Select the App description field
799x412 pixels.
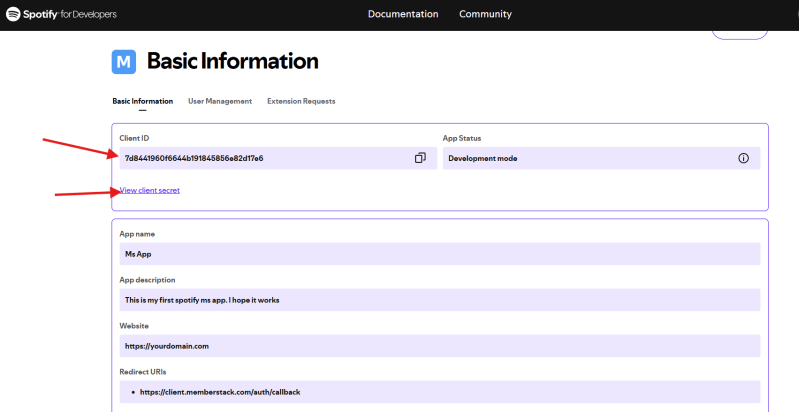coord(440,300)
